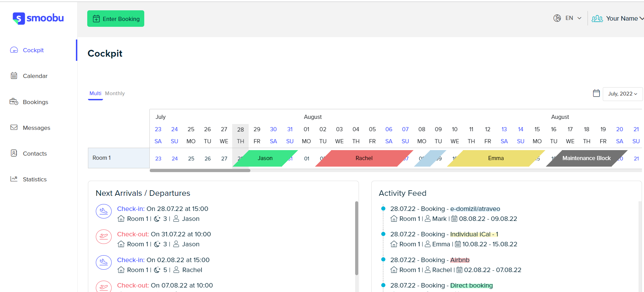
Task: Click the moon nights icon in Rachel check-in row
Action: pyautogui.click(x=157, y=270)
